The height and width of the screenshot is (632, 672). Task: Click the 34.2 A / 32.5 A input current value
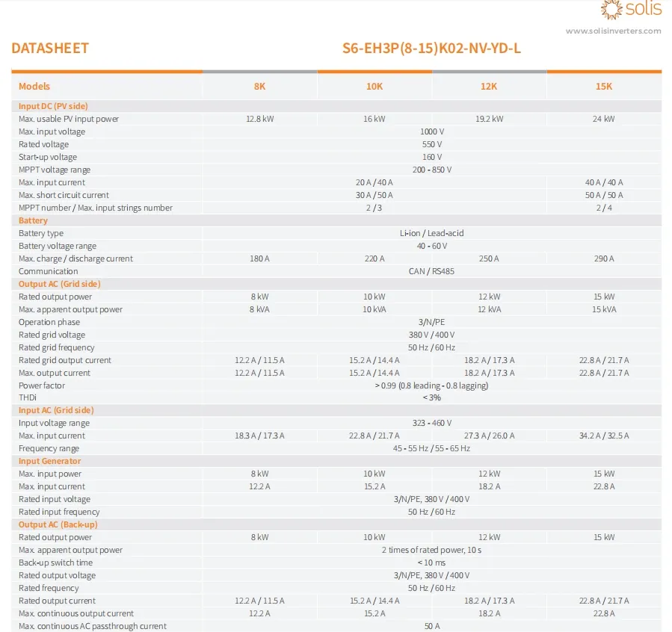[x=604, y=436]
